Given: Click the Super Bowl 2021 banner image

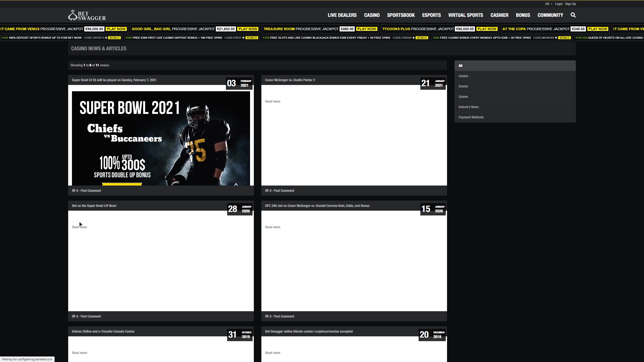Looking at the screenshot, I should [x=161, y=138].
